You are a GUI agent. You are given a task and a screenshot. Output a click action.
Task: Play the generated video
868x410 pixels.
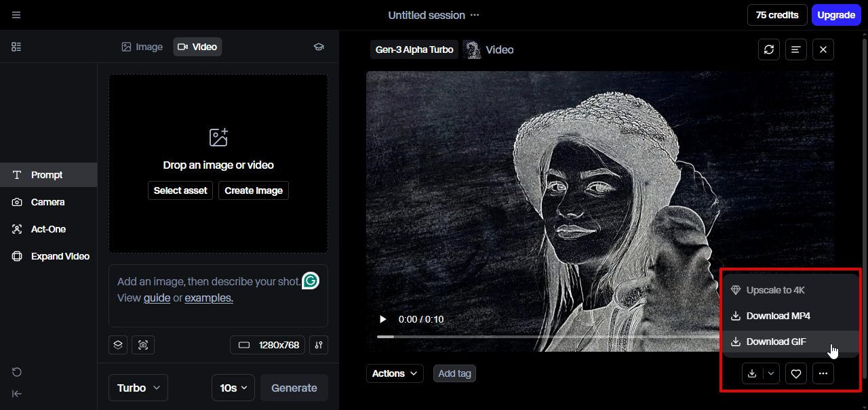383,319
